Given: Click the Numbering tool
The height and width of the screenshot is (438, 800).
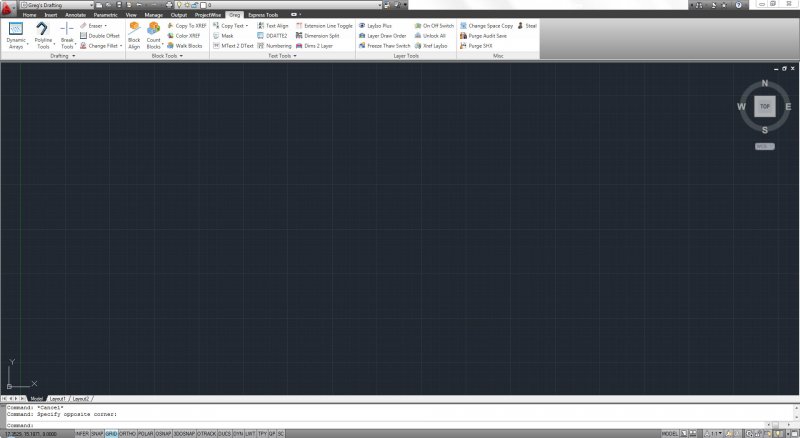Looking at the screenshot, I should click(x=274, y=46).
